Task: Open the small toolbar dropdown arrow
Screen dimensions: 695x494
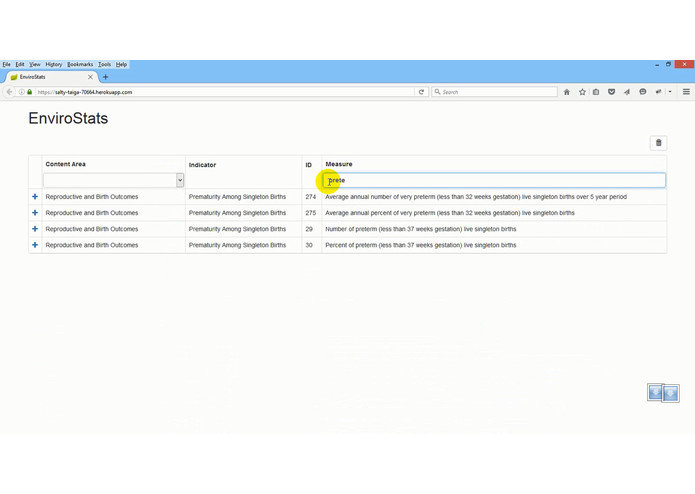Action: click(x=670, y=92)
